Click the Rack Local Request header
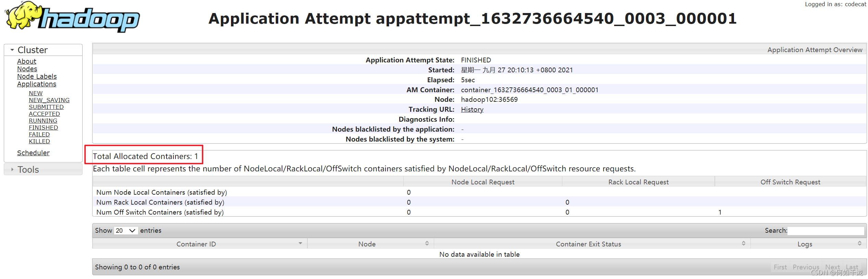The height and width of the screenshot is (279, 868). (638, 182)
